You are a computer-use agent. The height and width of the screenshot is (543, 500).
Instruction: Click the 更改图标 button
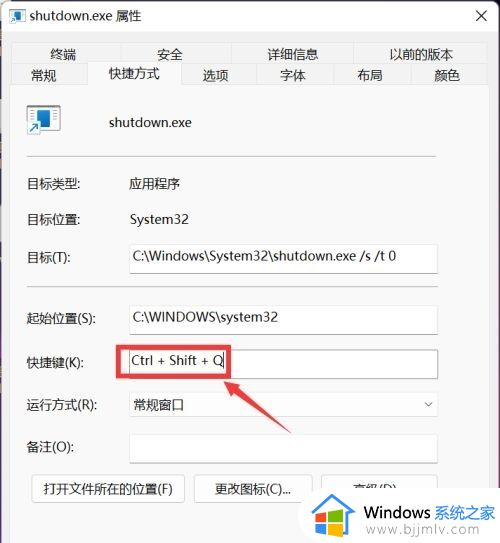pos(253,489)
